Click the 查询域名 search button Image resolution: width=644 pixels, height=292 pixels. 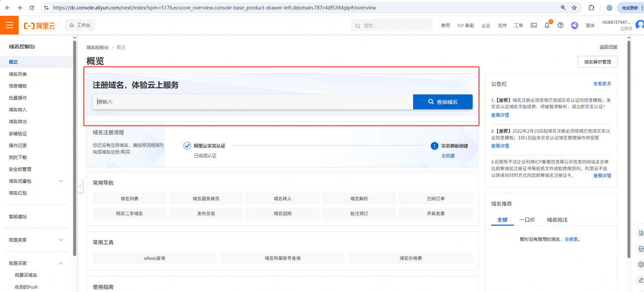click(442, 102)
